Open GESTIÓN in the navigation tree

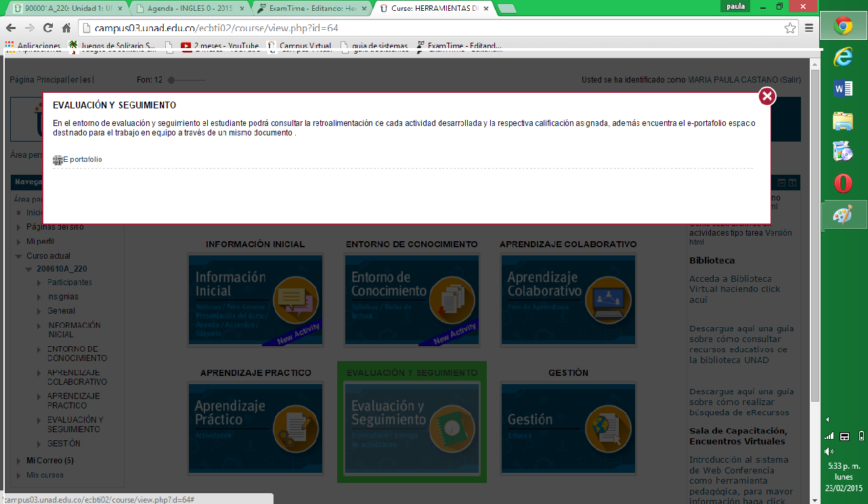(64, 444)
